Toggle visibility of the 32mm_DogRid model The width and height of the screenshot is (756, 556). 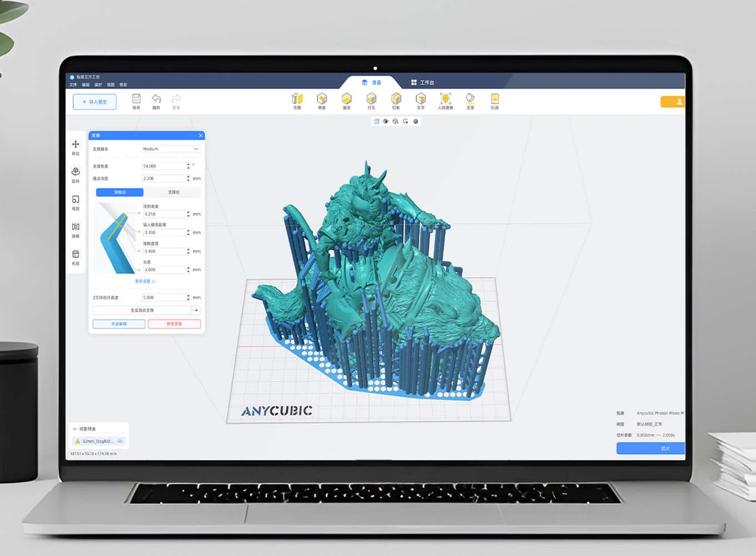120,441
